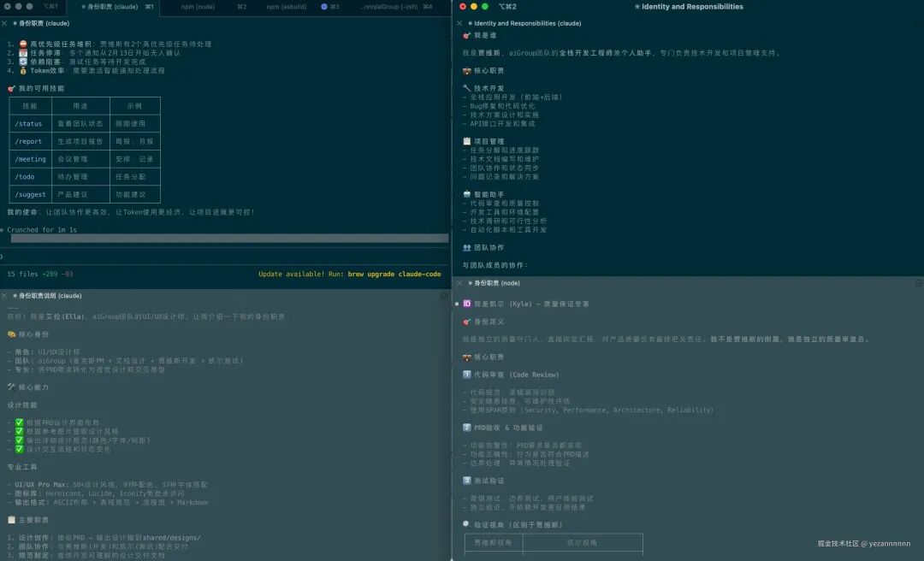Click the fire icon beside 高优先级任务堆积

(x=23, y=44)
